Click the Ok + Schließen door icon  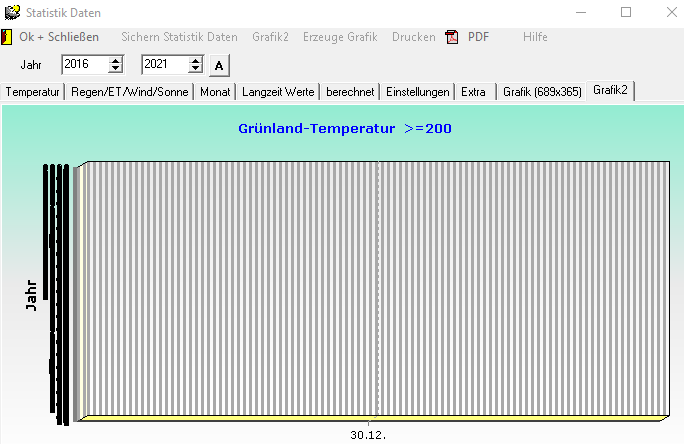6,37
